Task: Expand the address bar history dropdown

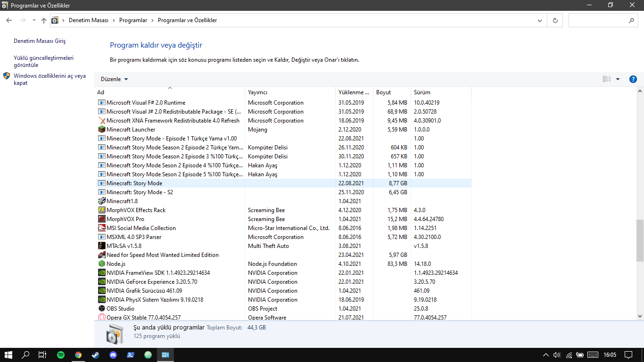Action: click(540, 20)
